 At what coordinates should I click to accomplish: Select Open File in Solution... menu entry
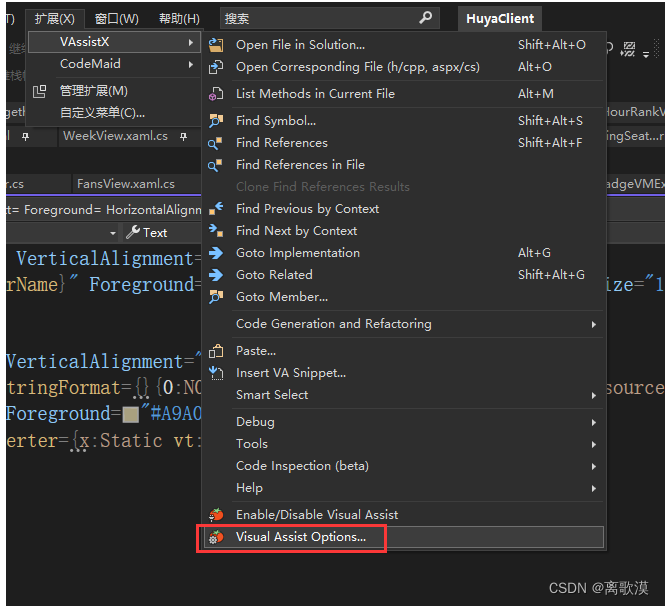tap(404, 45)
